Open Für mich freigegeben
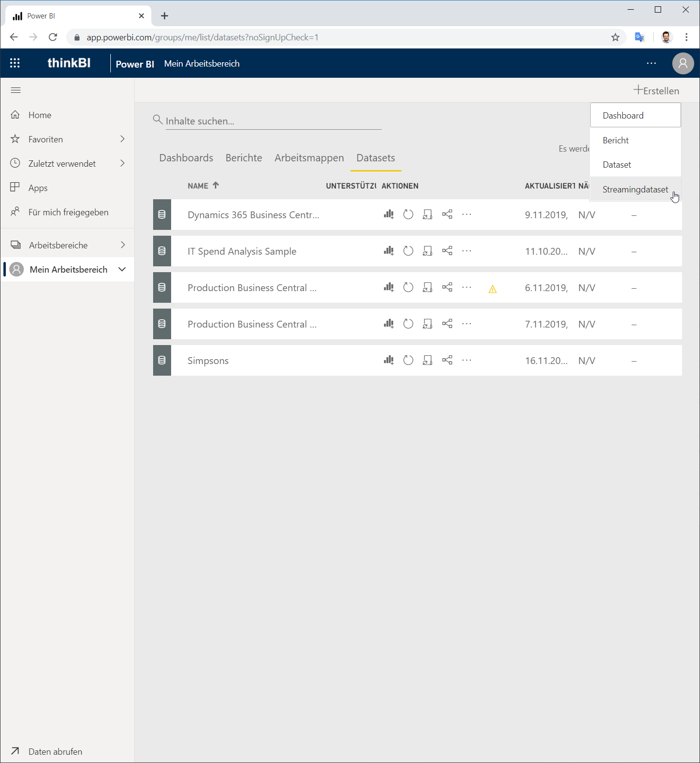Screen dimensions: 700x763 [67, 212]
